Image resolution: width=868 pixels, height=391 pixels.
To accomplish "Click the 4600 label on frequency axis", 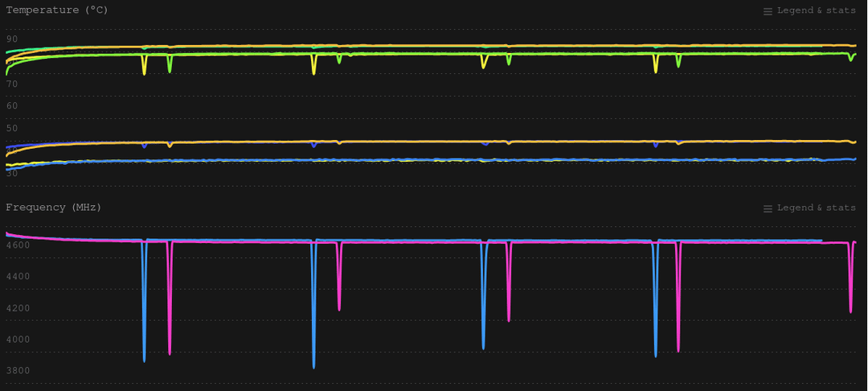I will point(18,245).
